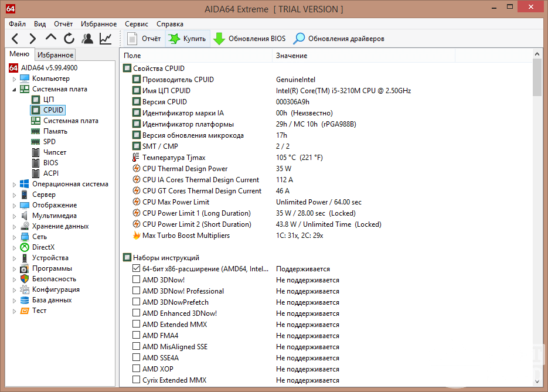This screenshot has height=392, width=548.
Task: Collapse the Системная плата tree node
Action: [x=14, y=90]
